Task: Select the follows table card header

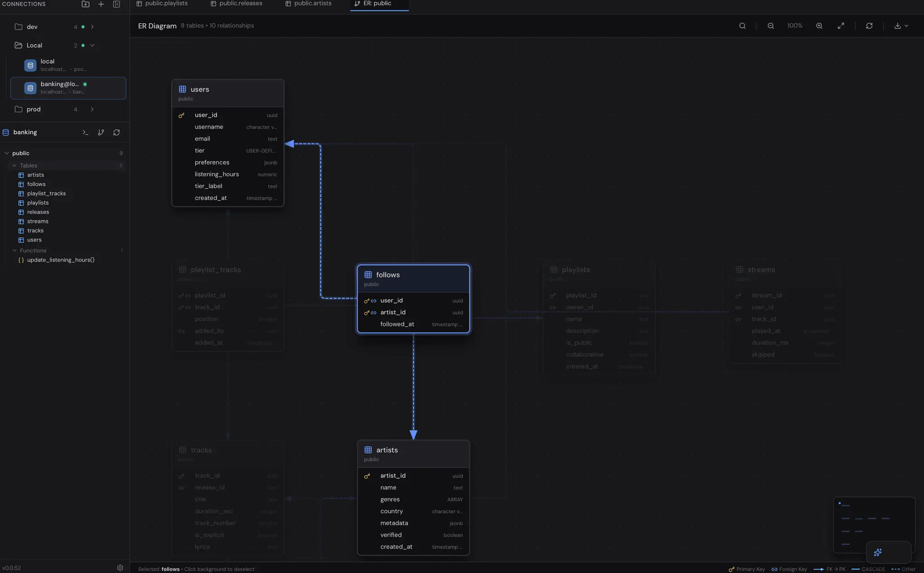Action: (413, 279)
